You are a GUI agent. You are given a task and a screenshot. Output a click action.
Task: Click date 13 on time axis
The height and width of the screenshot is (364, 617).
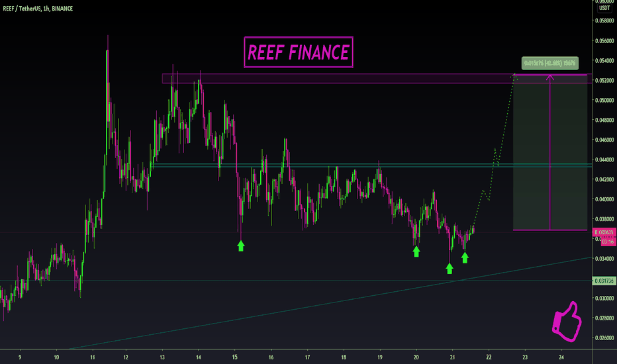pyautogui.click(x=162, y=357)
